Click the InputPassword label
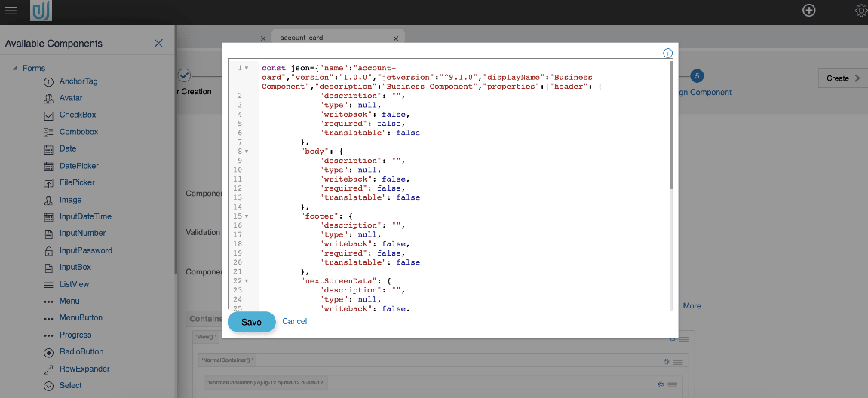Screen dimensions: 868x398 click(86, 250)
